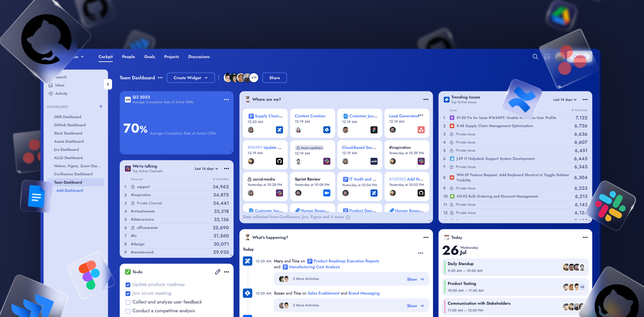Click the +11 avatar stack to view members
644x317 pixels.
tap(254, 78)
